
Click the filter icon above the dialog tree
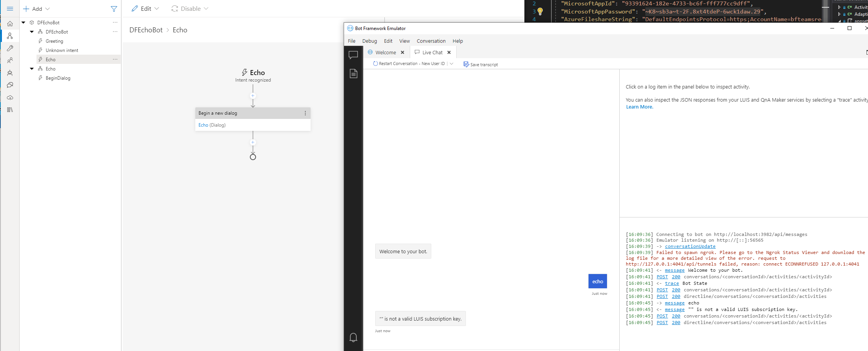point(114,8)
